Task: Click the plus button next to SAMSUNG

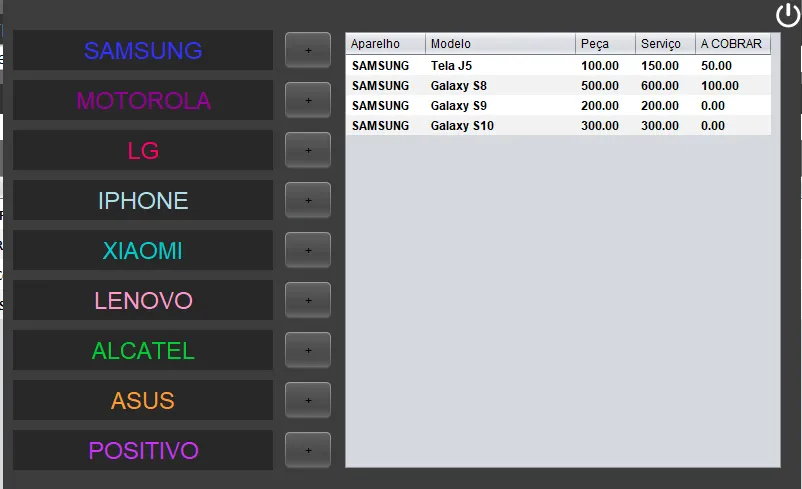Action: tap(308, 50)
